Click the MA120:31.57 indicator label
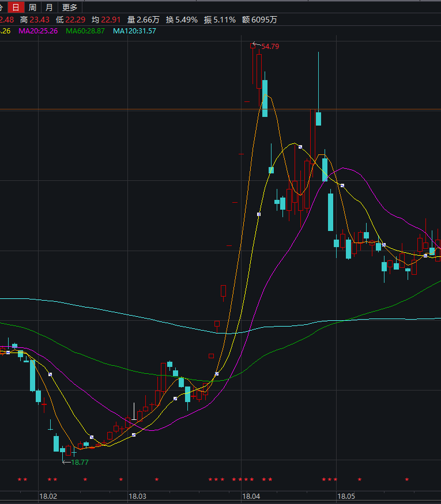Image resolution: width=441 pixels, height=504 pixels. [134, 31]
